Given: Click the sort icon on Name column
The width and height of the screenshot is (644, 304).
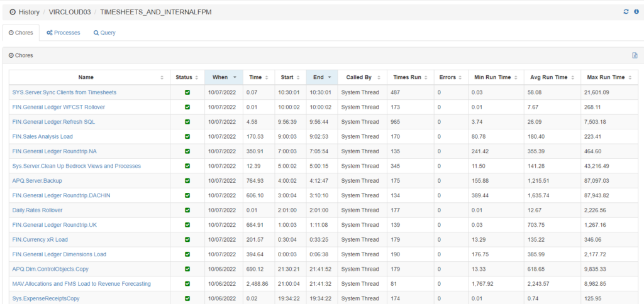Looking at the screenshot, I should 162,77.
